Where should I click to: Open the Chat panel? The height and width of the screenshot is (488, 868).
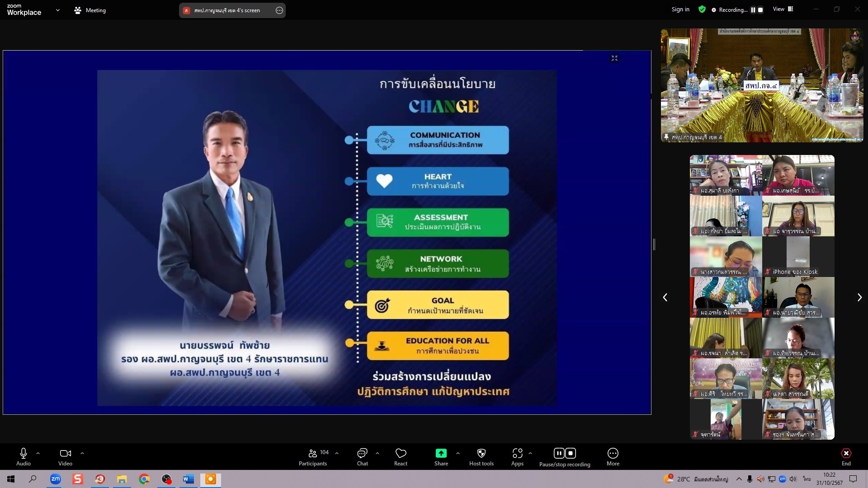[x=363, y=457]
